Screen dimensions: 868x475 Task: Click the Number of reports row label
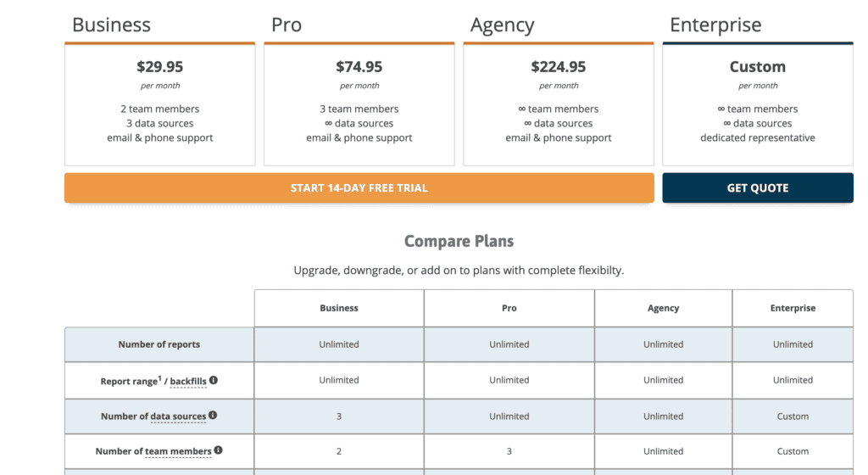159,344
